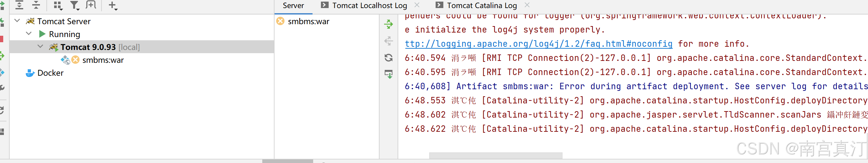Click the Open in New Tab icon
Image resolution: width=868 pixels, height=163 pixels.
[x=91, y=5]
